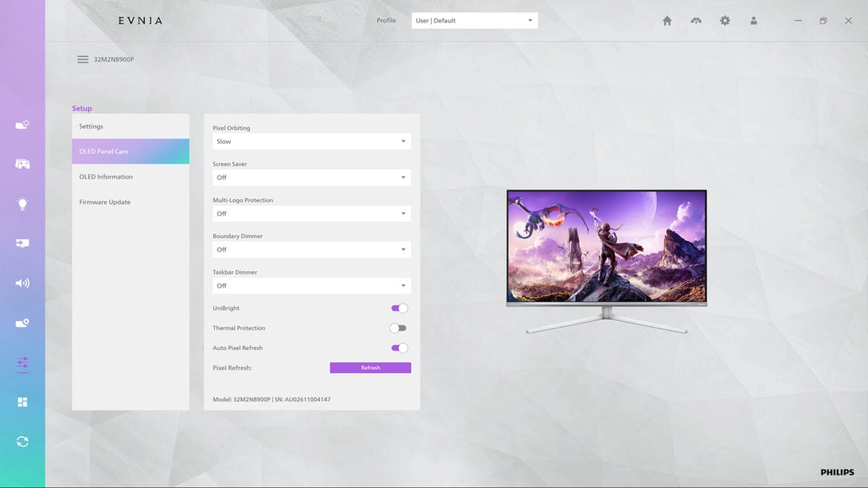Toggle the Auto Pixel Refresh switch
The height and width of the screenshot is (488, 868).
[x=399, y=348]
